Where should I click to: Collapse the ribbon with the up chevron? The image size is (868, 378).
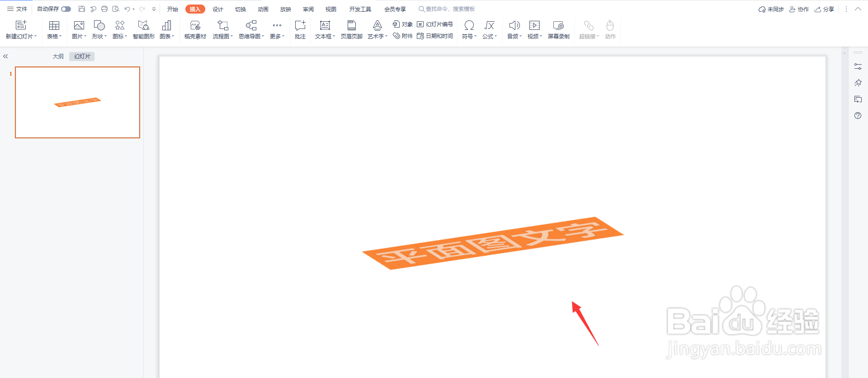point(858,9)
